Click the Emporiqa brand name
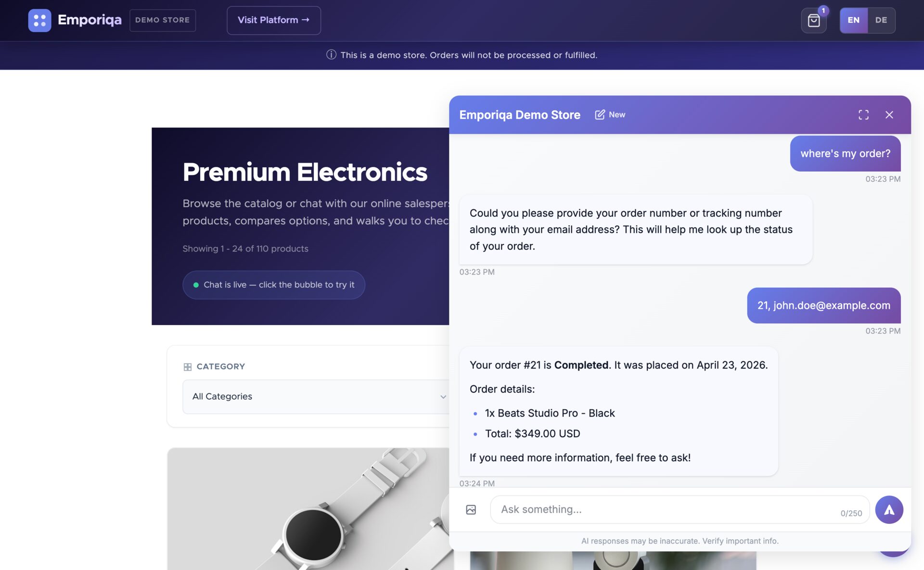The height and width of the screenshot is (570, 924). click(90, 20)
